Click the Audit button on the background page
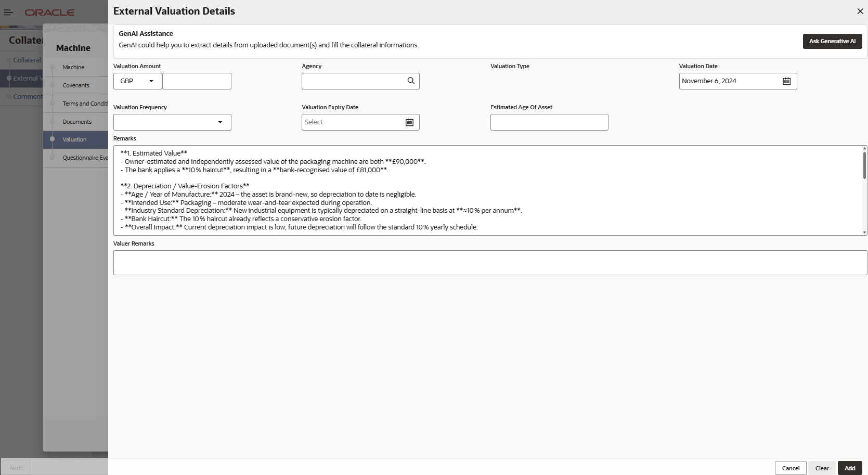The image size is (868, 475). [16, 468]
